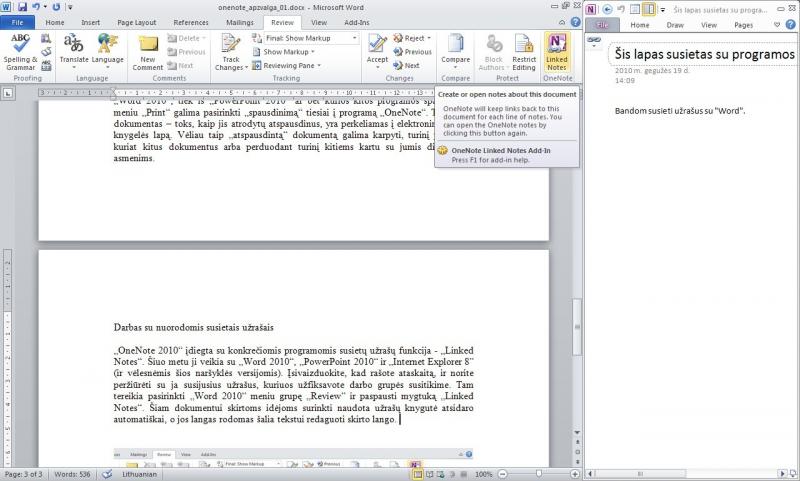The width and height of the screenshot is (800, 481).
Task: Switch to Draft view in status bar
Action: 463,474
